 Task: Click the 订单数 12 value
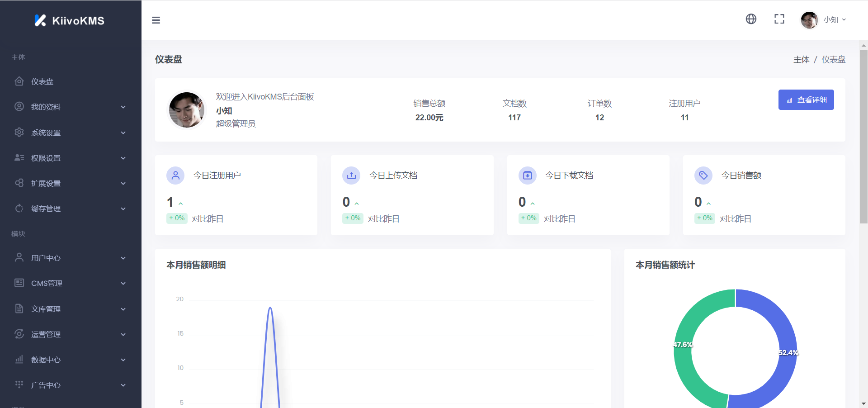[x=599, y=118]
